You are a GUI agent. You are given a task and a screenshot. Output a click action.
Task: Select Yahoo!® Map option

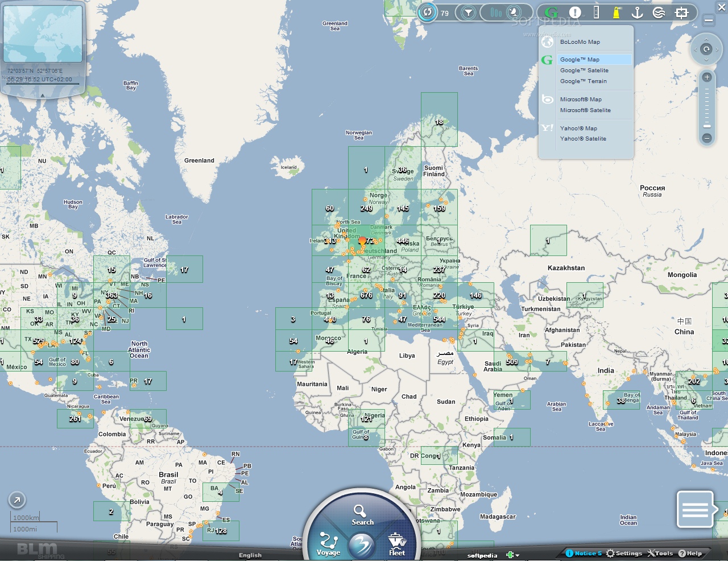(x=578, y=129)
